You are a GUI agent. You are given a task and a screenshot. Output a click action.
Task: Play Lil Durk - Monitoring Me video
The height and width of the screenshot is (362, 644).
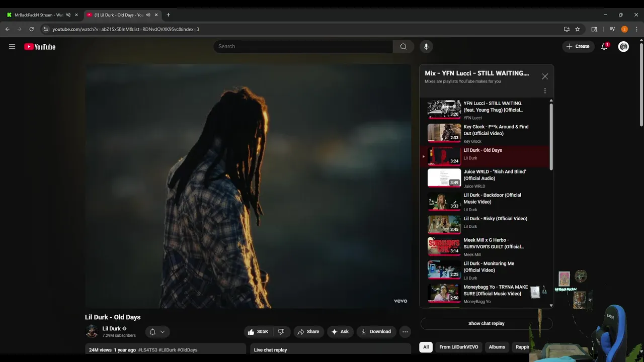pyautogui.click(x=485, y=270)
